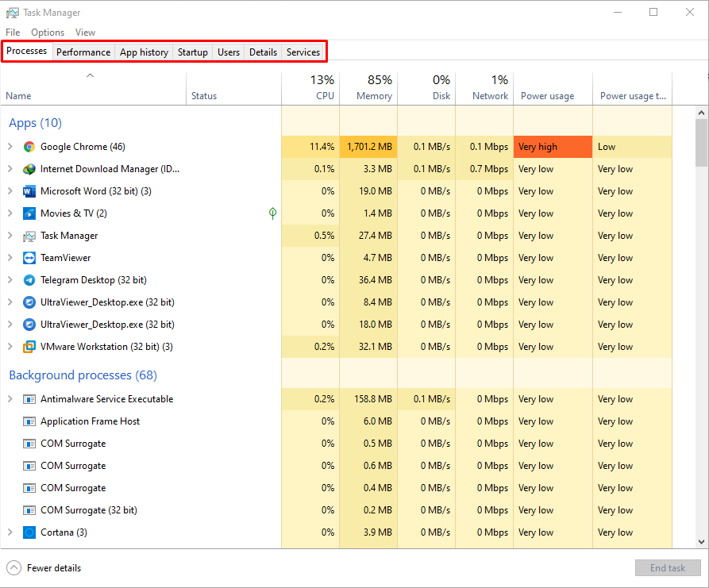Expand the Microsoft Word process tree
This screenshot has width=709, height=588.
(10, 191)
